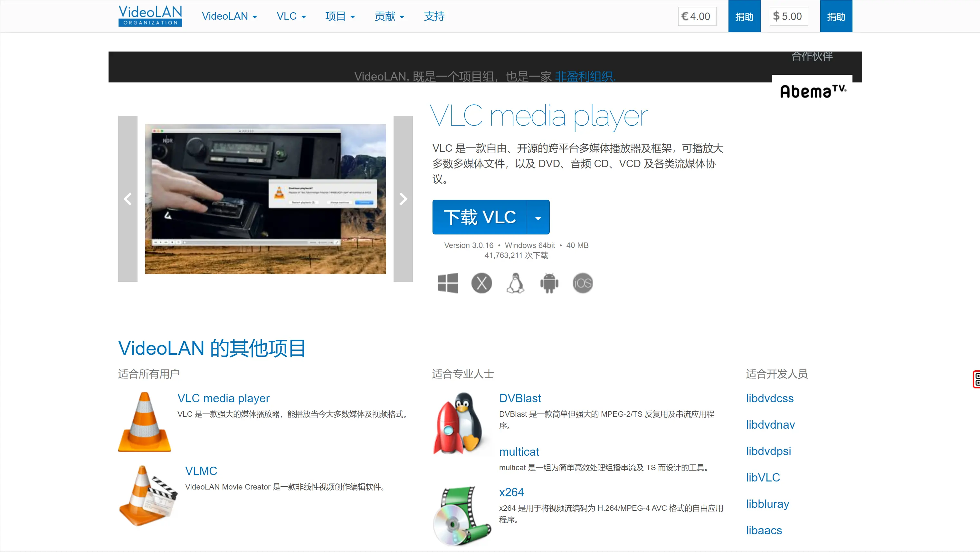Click the VLMC cone with clapperboard icon
980x552 pixels.
point(148,495)
